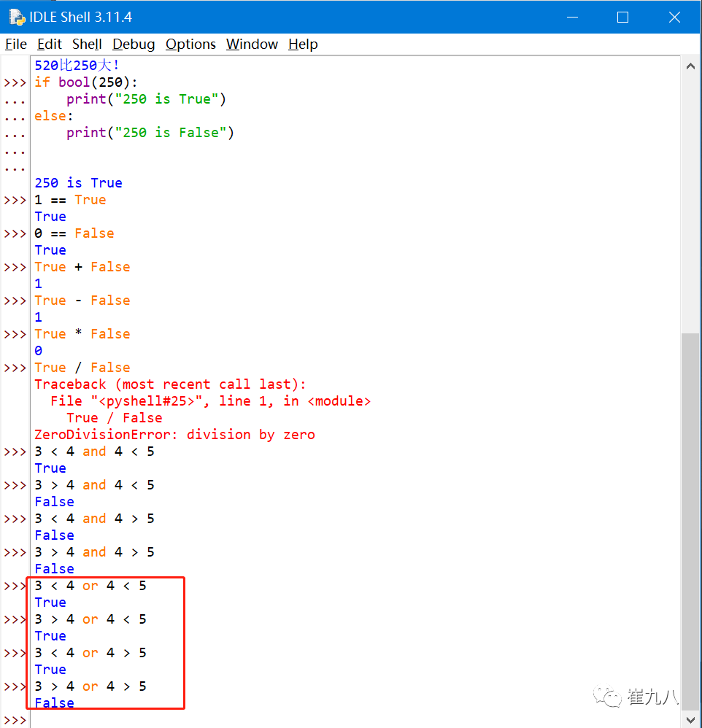Minimize the IDLE Shell window
Image resolution: width=702 pixels, height=728 pixels.
click(572, 18)
